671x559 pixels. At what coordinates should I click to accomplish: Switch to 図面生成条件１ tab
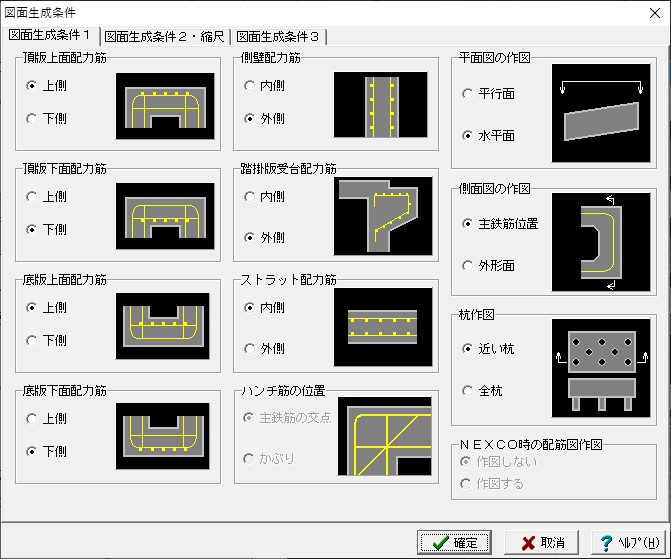pyautogui.click(x=50, y=35)
